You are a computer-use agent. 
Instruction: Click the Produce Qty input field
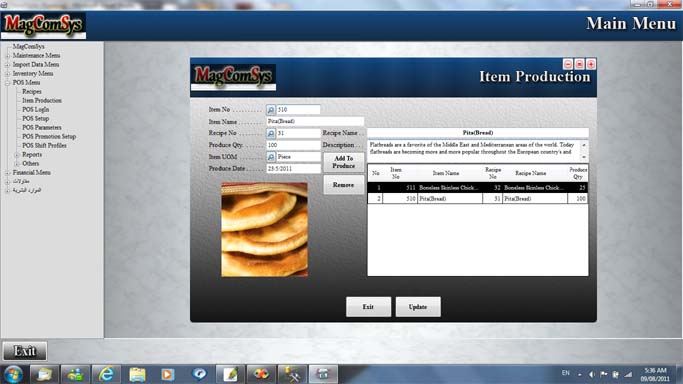[293, 145]
